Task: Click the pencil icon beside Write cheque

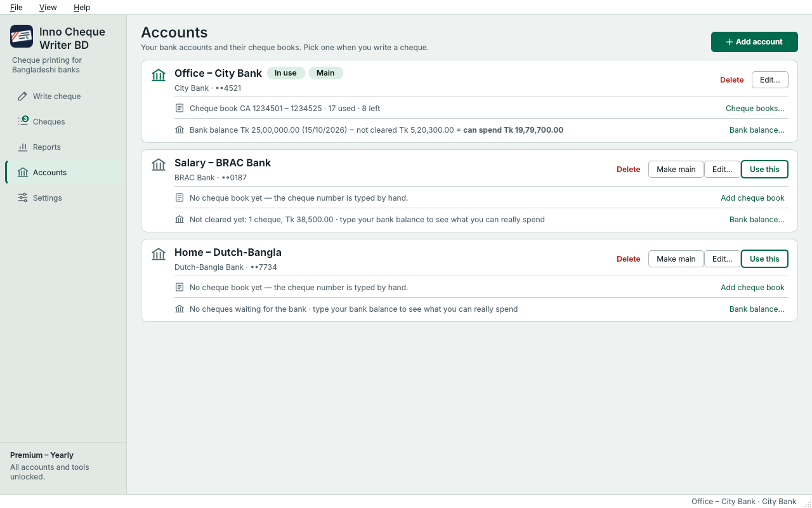Action: [23, 97]
